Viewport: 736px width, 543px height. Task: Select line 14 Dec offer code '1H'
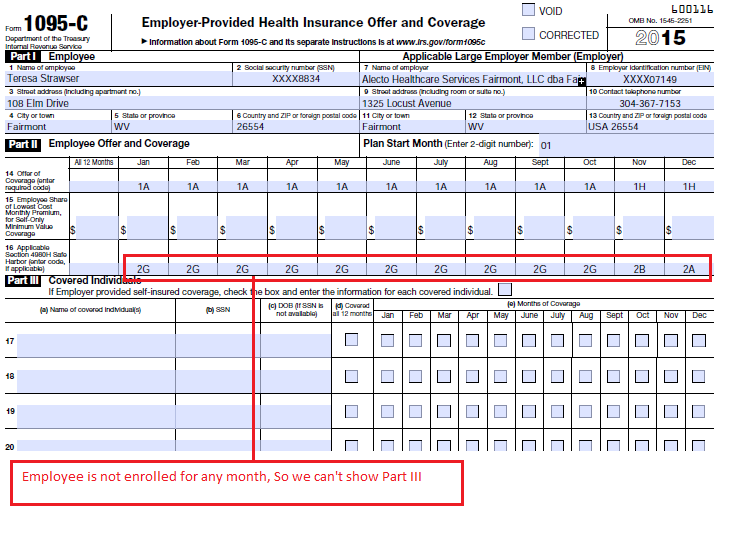click(x=689, y=186)
